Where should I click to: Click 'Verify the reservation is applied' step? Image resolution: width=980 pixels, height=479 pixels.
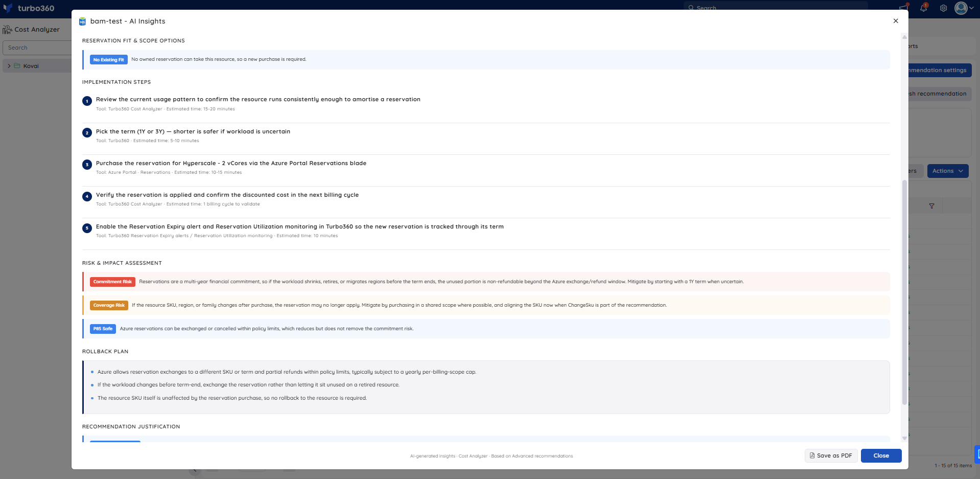(x=227, y=195)
